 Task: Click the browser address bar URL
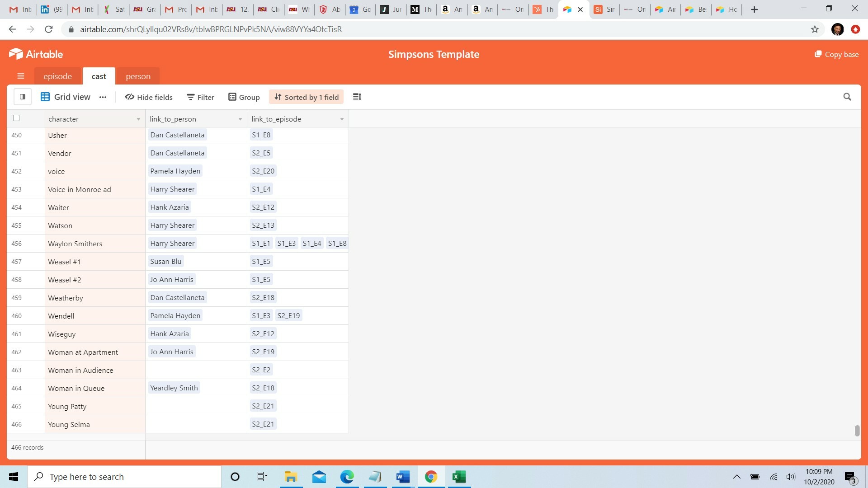(211, 29)
